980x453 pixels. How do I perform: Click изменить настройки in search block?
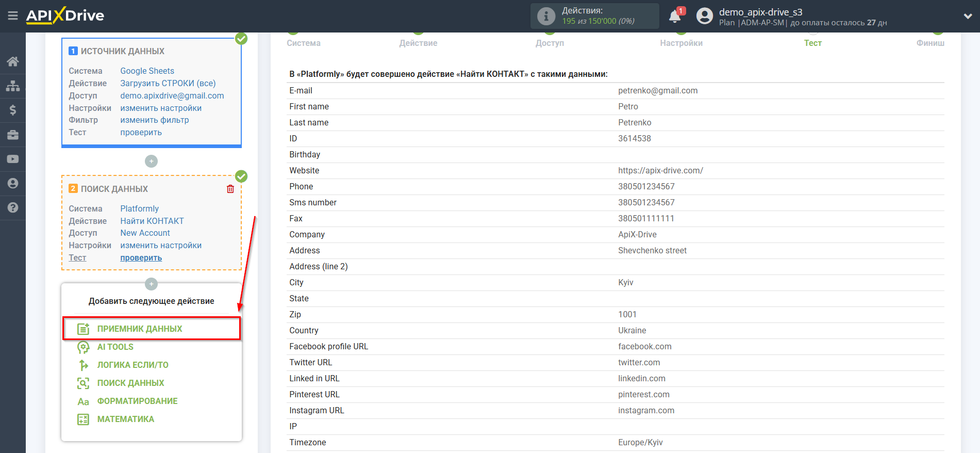pos(161,245)
